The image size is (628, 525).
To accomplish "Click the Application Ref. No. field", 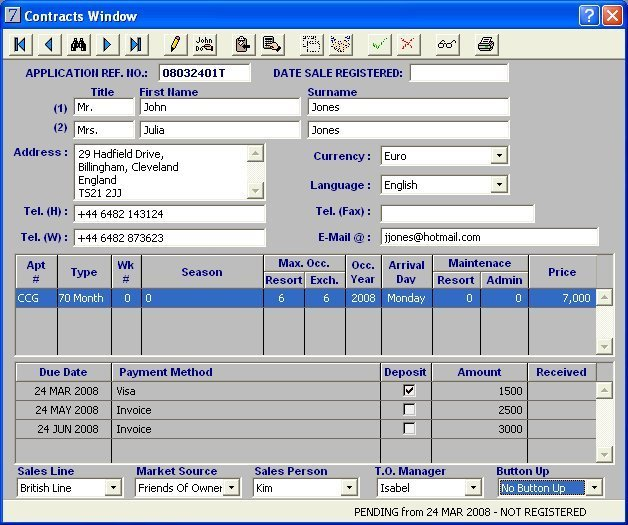I will (x=205, y=73).
